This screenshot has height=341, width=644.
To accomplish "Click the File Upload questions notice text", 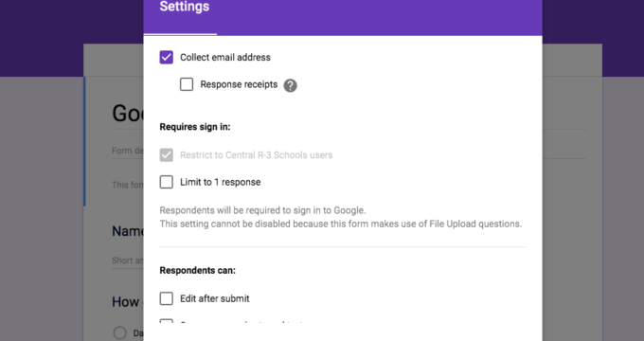I will click(x=341, y=224).
